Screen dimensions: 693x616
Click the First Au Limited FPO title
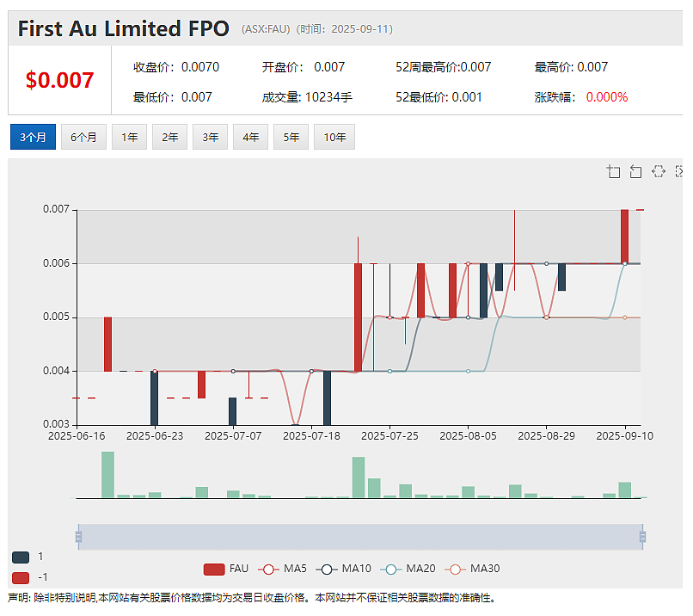(123, 28)
